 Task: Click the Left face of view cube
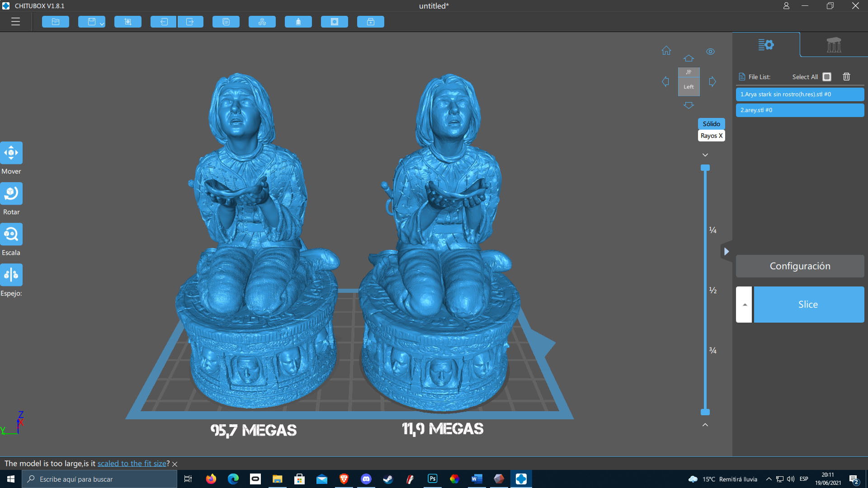pyautogui.click(x=689, y=87)
